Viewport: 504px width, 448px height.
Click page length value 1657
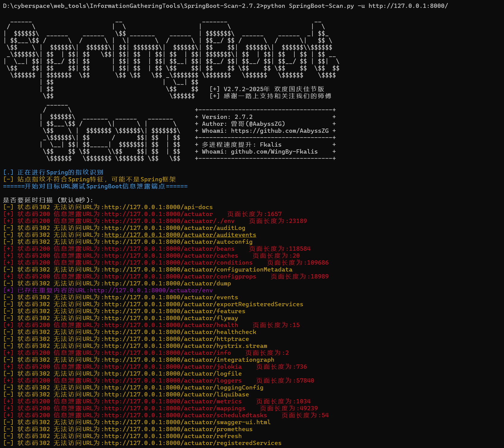[x=274, y=214]
